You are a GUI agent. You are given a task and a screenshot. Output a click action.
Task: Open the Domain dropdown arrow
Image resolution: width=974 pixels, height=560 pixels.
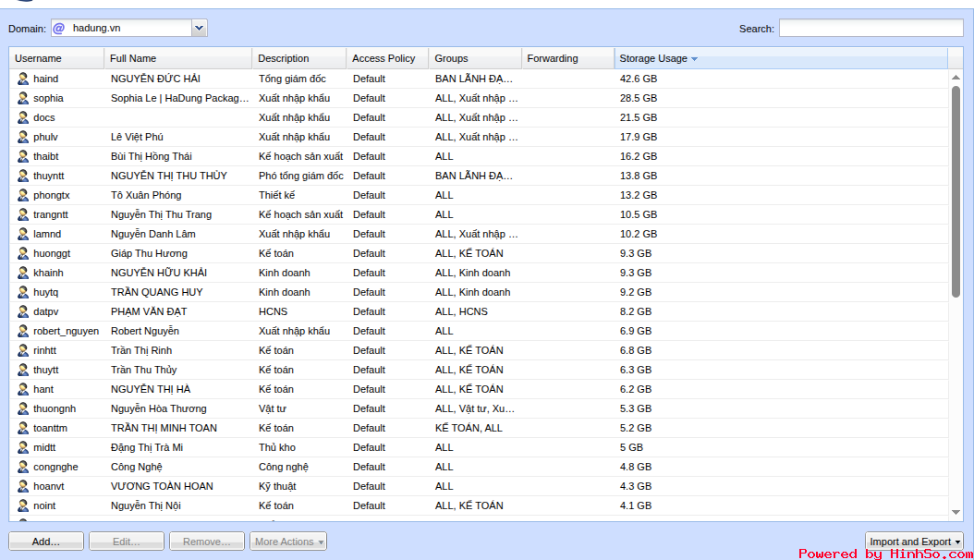199,29
